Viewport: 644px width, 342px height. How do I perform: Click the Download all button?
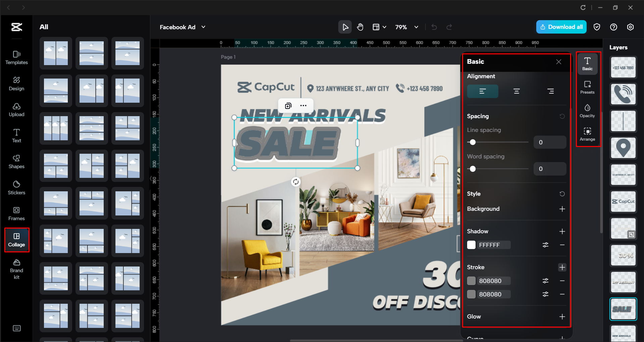coord(561,27)
